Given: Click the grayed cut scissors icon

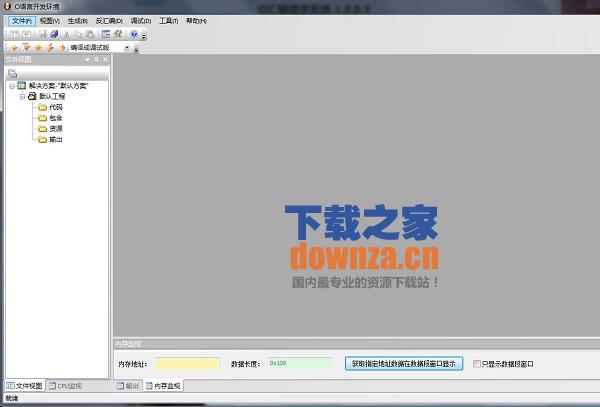Looking at the screenshot, I should tap(67, 34).
